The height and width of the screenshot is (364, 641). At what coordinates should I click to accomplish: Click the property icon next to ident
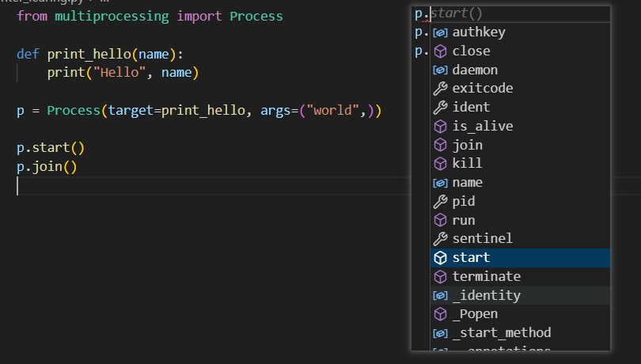[441, 108]
